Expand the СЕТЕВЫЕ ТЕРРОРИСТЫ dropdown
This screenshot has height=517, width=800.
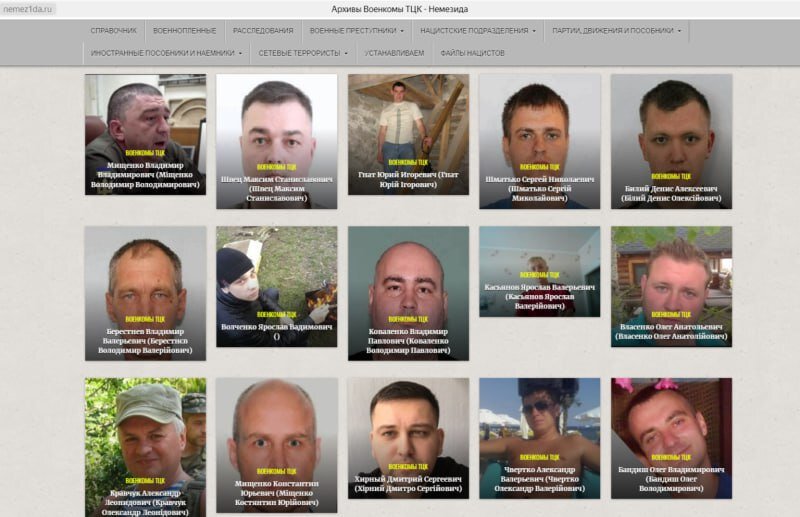(x=303, y=53)
